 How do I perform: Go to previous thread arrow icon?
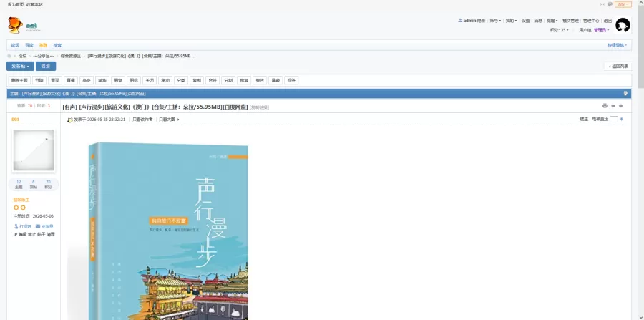(x=613, y=106)
